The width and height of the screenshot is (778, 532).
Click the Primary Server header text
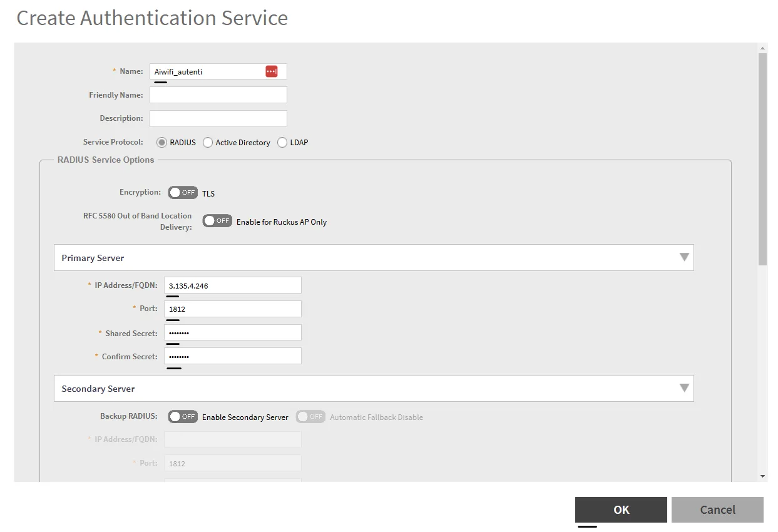(93, 258)
